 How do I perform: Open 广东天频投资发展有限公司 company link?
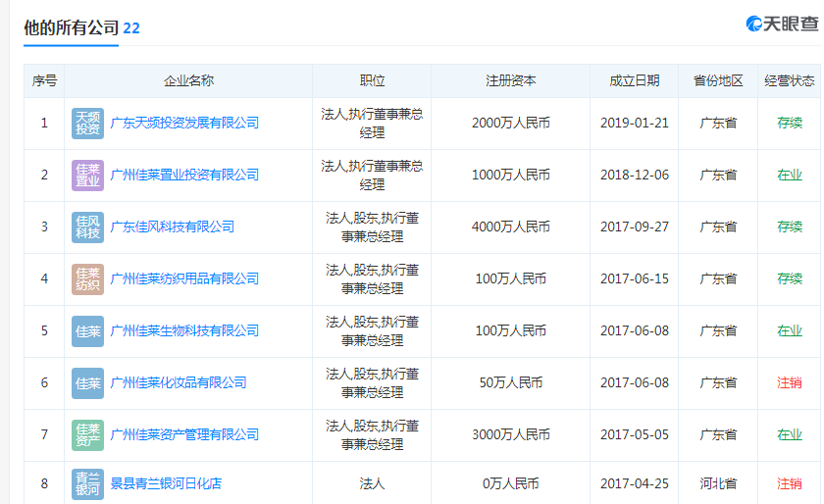click(x=184, y=124)
